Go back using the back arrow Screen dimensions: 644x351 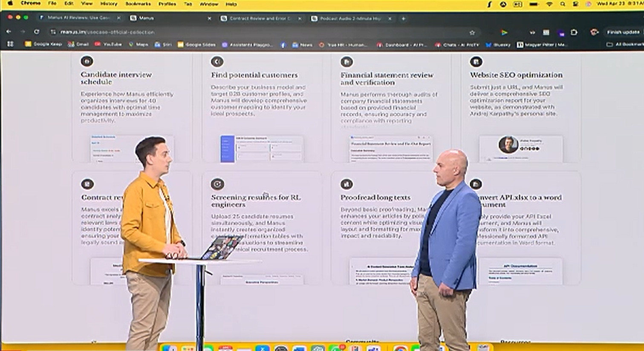9,32
